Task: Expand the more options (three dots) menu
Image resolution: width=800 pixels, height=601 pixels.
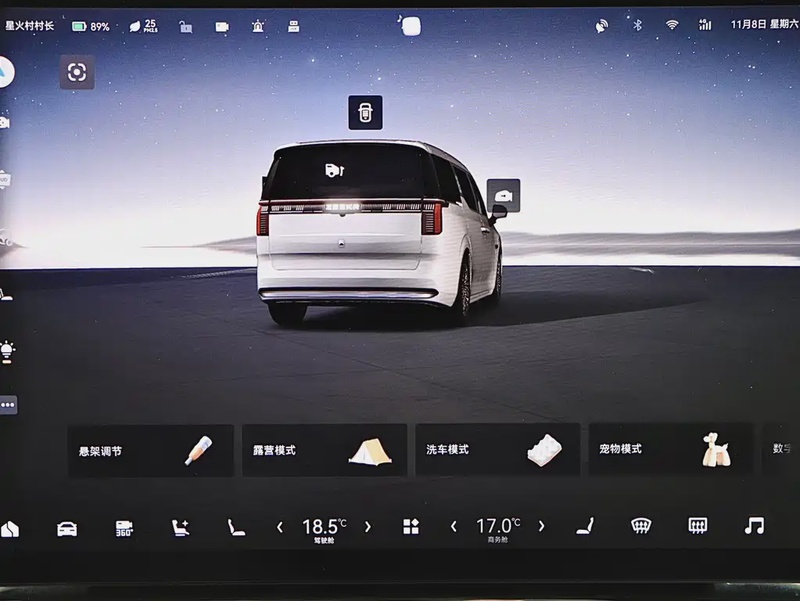Action: [8, 405]
